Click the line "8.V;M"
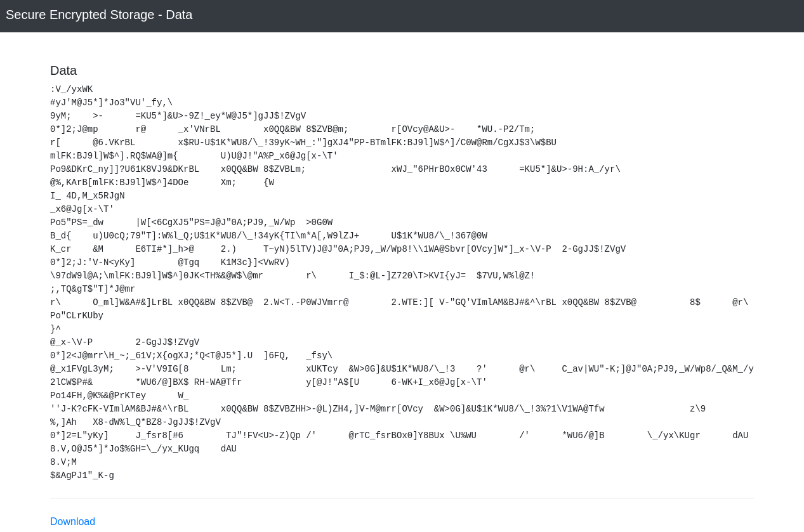The width and height of the screenshot is (804, 532). point(63,462)
